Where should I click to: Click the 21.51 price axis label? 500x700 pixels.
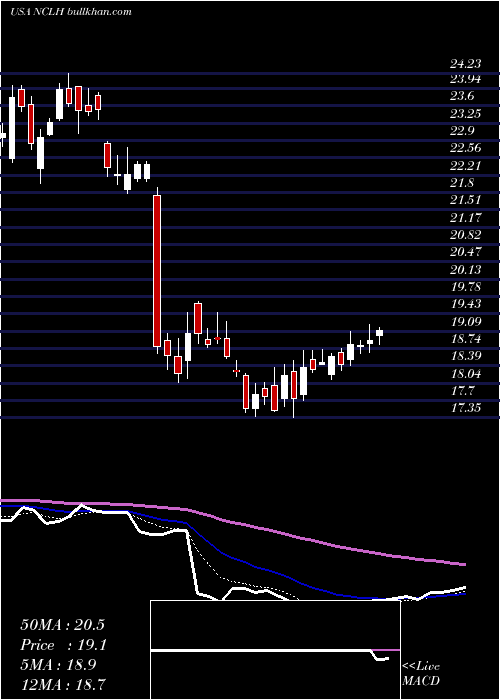coord(466,200)
